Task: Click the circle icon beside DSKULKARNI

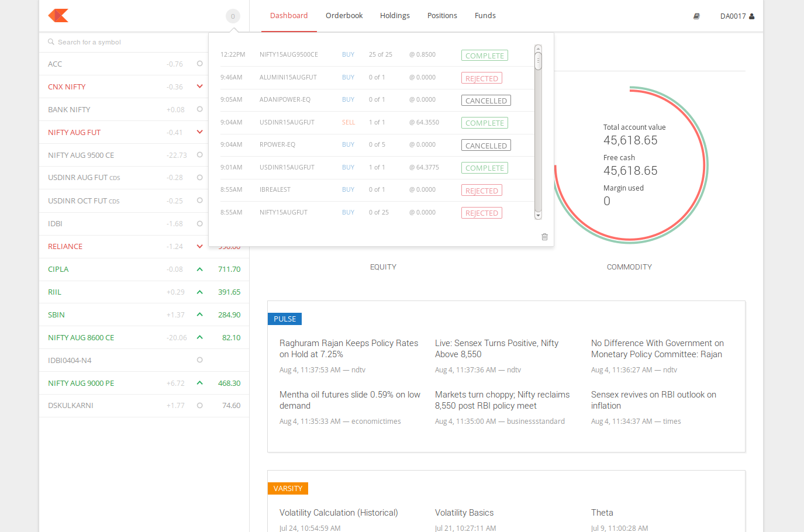Action: click(200, 405)
